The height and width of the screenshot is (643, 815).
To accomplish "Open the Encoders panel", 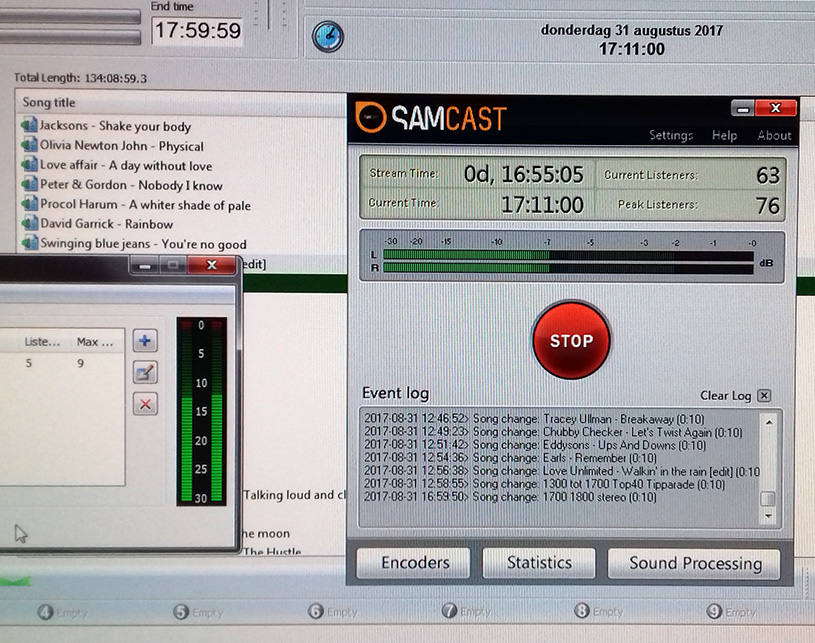I will point(415,563).
